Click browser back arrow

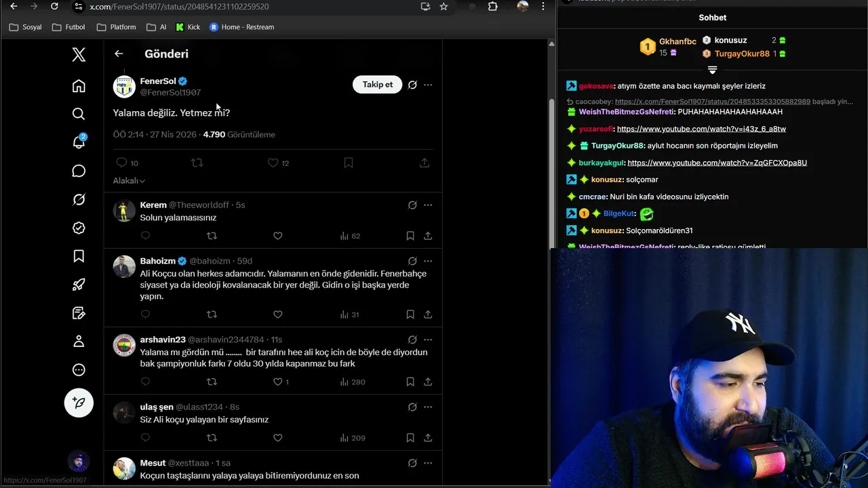click(14, 6)
